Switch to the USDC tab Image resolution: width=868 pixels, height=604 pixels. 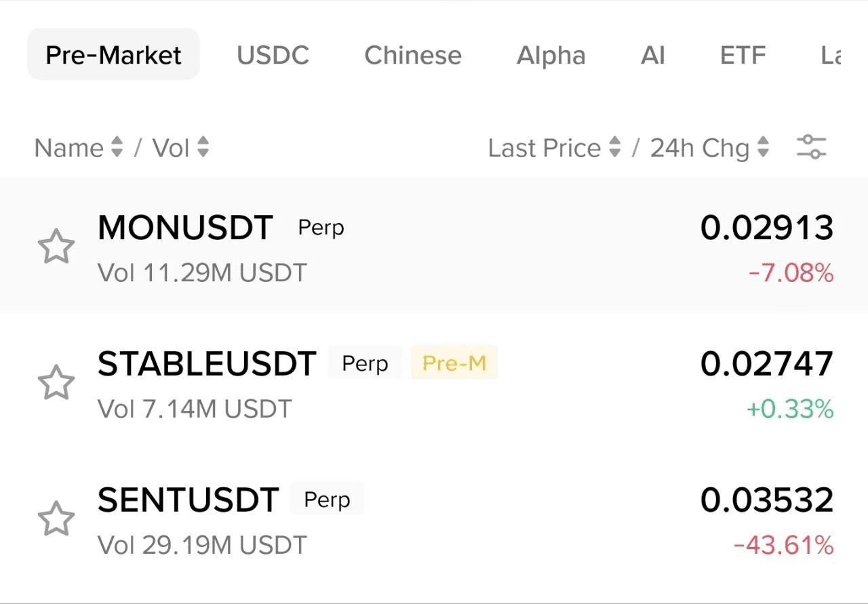(x=273, y=55)
